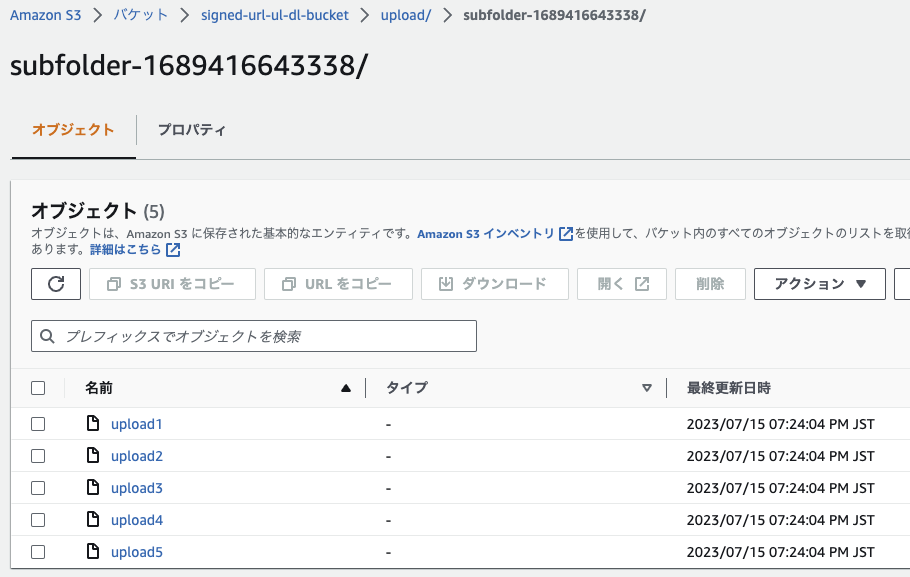Check the checkbox for upload2

38,455
